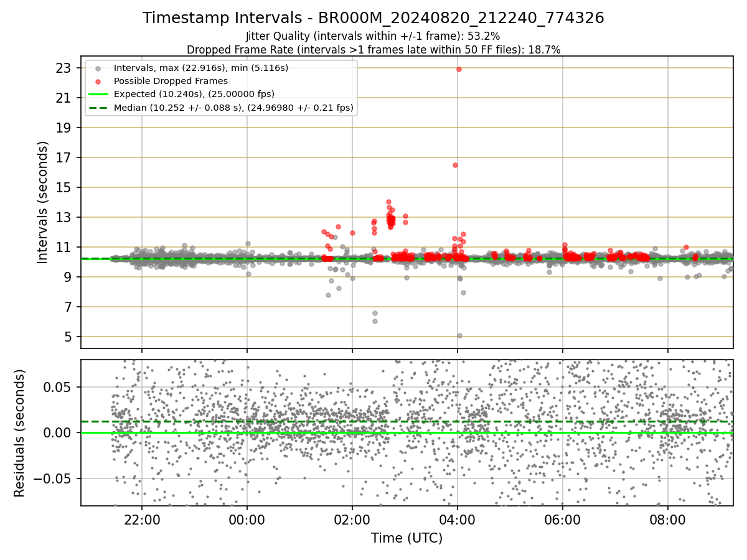Screen dimensions: 747x560
Task: Select the Dropped Frame Rate 18.7% line
Action: (374, 49)
